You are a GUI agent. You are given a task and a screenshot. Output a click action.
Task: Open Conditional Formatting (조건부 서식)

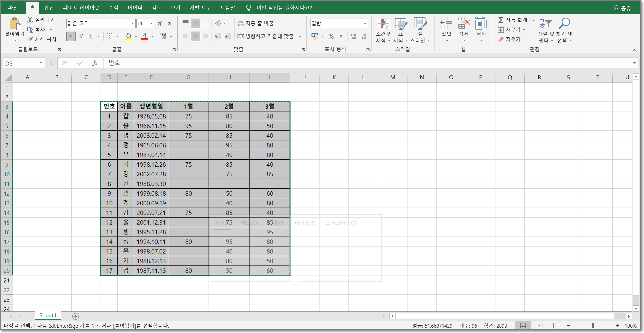coord(383,30)
